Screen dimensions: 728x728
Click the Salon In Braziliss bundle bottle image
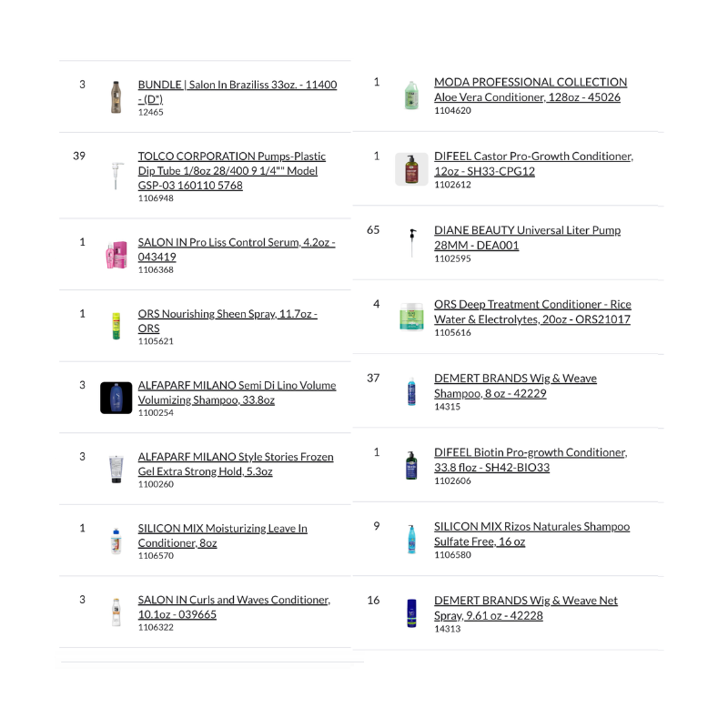116,97
